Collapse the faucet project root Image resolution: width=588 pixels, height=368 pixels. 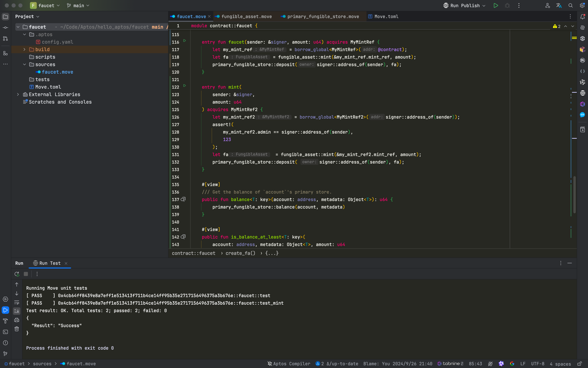[18, 27]
